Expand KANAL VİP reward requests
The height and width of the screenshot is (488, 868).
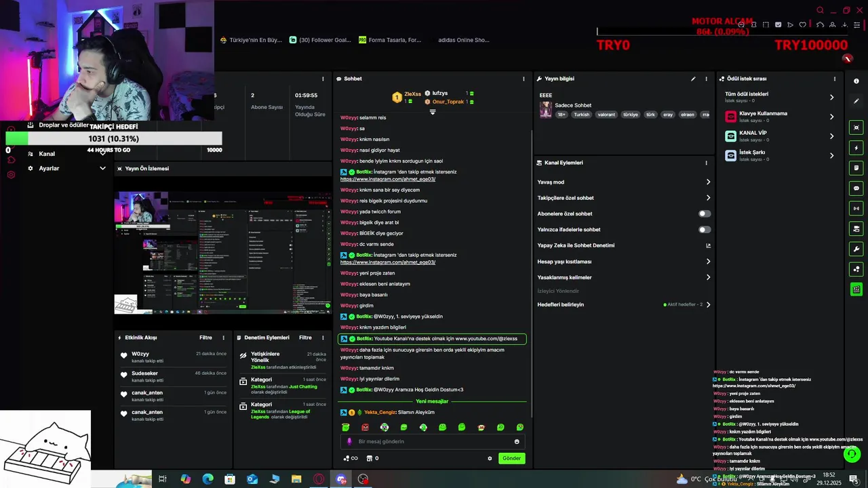tap(831, 136)
